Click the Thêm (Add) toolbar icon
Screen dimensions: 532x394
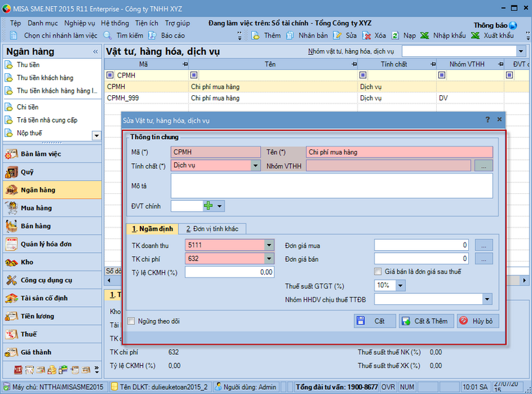255,36
